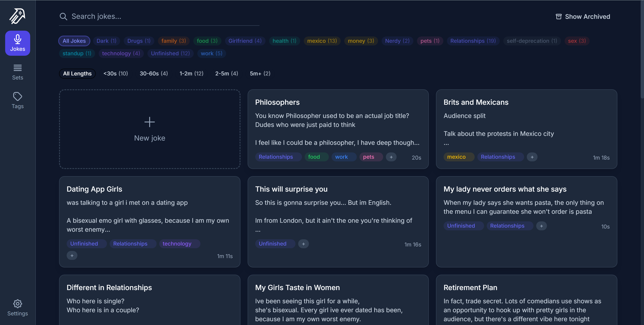
Task: Click the plus icon for New joke
Action: [149, 122]
